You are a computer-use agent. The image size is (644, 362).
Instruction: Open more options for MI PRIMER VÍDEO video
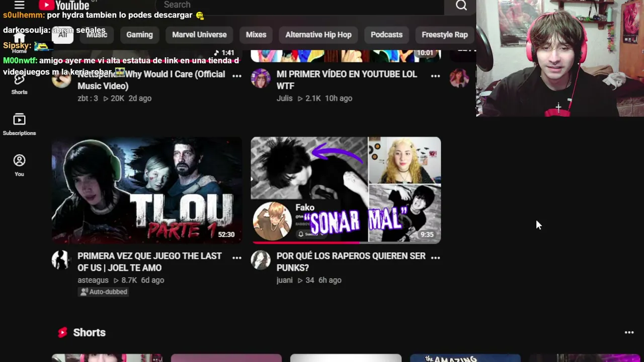[436, 75]
